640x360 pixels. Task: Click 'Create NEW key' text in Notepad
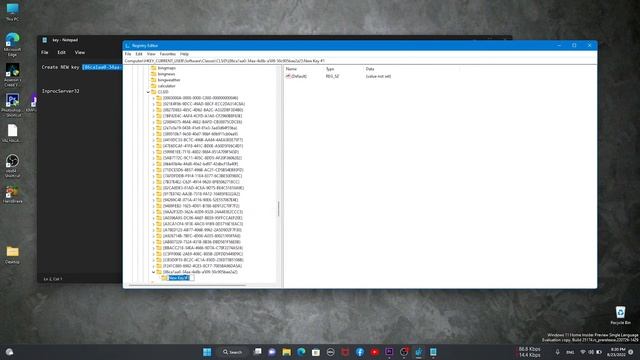[60, 67]
